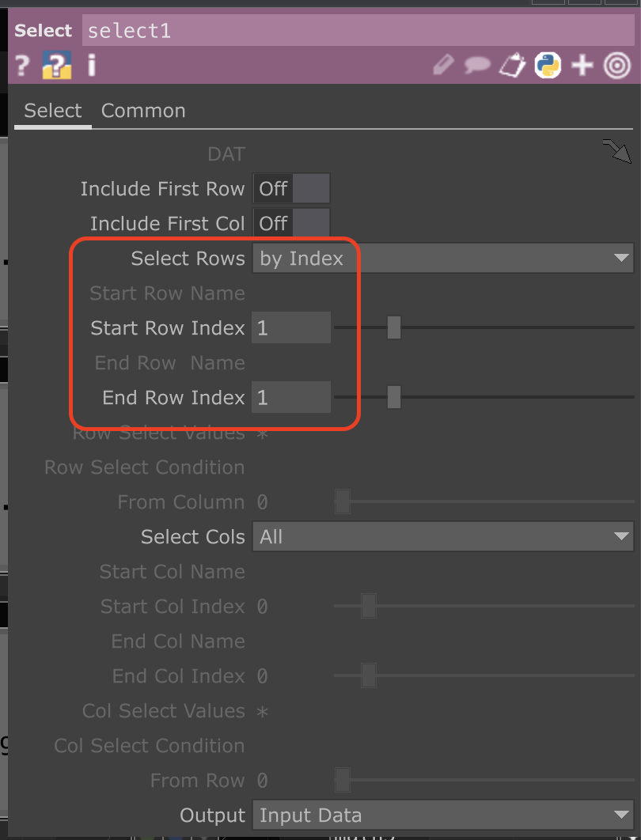Screen dimensions: 641x840
Task: Click the Start Row Index slider handle
Action: (394, 327)
